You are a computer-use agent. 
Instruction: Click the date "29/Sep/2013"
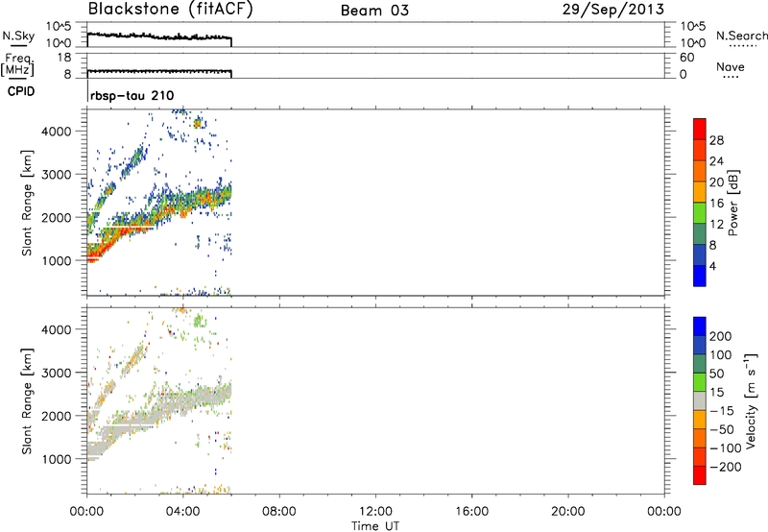[612, 9]
